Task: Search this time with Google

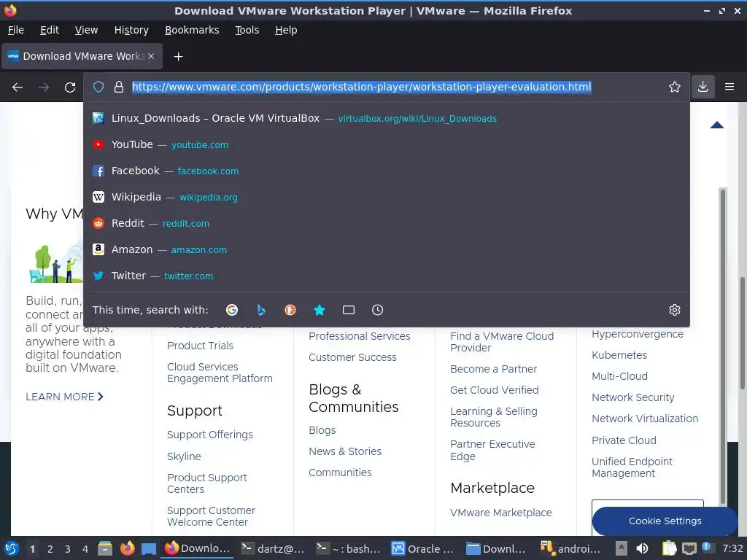Action: point(231,310)
